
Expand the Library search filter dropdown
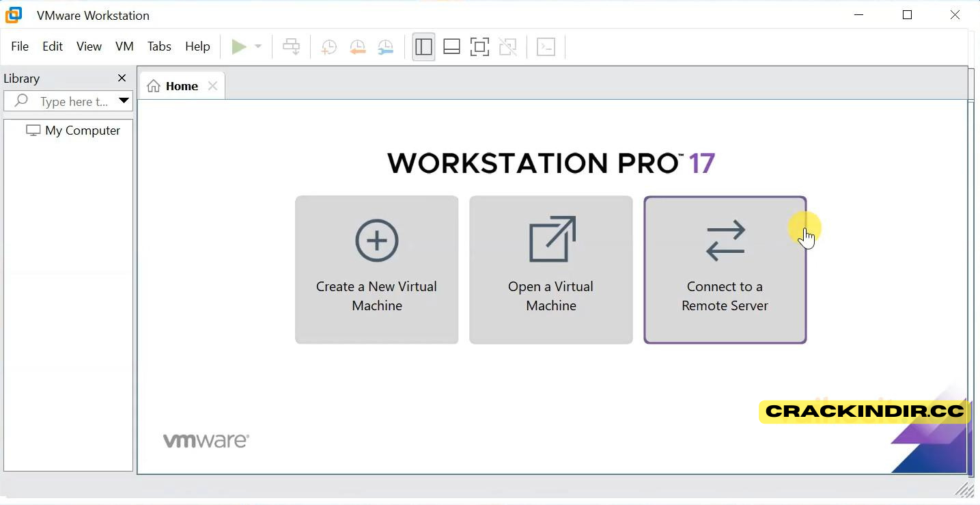tap(124, 101)
